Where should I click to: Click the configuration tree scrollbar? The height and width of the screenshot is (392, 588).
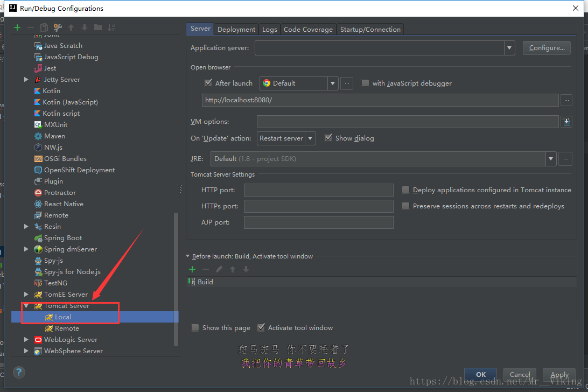(176, 279)
